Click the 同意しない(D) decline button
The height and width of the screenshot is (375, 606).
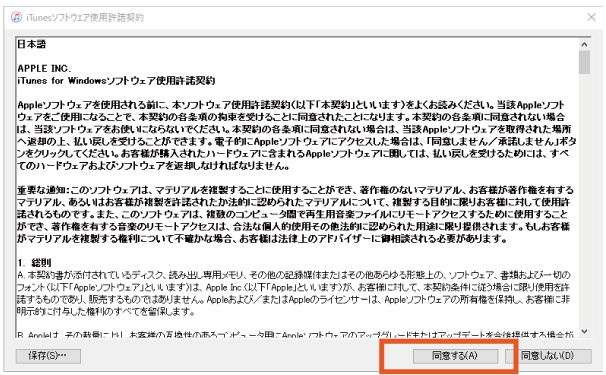click(548, 356)
